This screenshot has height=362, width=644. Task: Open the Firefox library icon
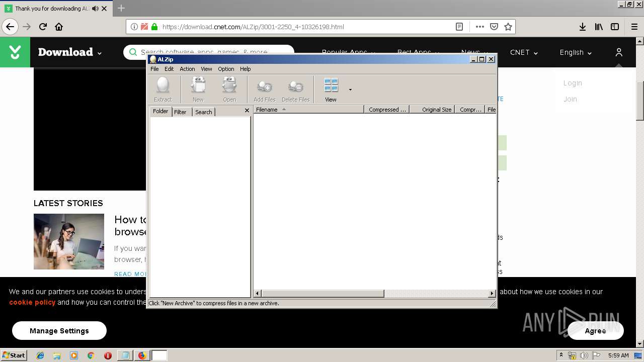pyautogui.click(x=599, y=27)
